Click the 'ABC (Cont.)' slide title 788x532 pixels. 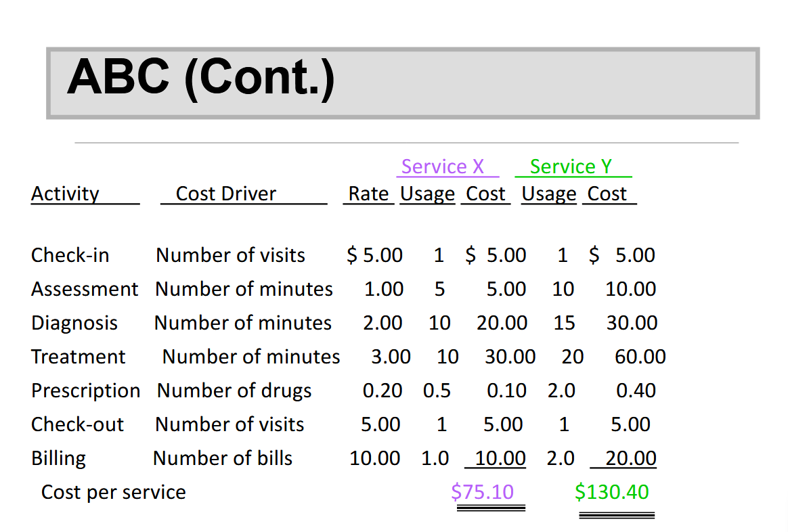pos(200,76)
